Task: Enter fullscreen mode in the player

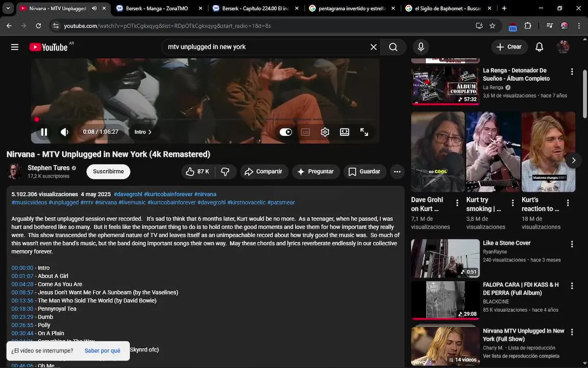Action: (x=364, y=132)
